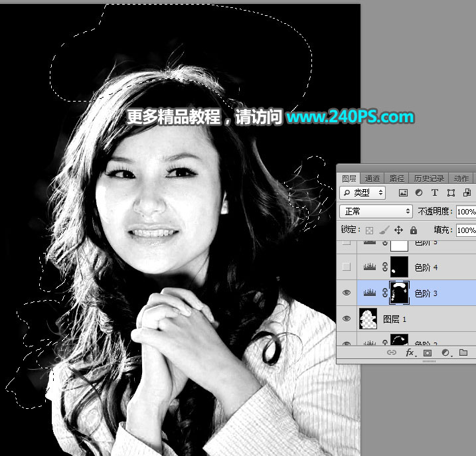Image resolution: width=476 pixels, height=456 pixels.
Task: Create new fill or adjustment layer
Action: point(446,352)
